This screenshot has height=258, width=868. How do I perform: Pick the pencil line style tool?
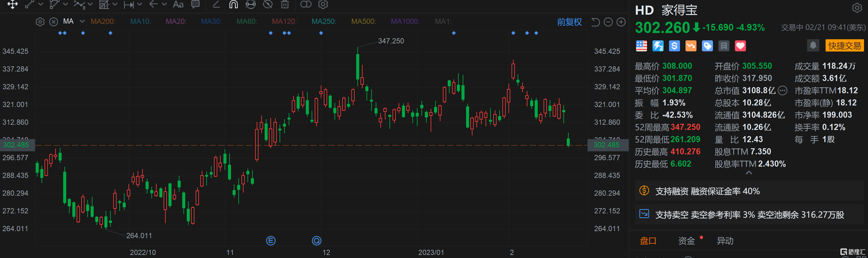(216, 4)
